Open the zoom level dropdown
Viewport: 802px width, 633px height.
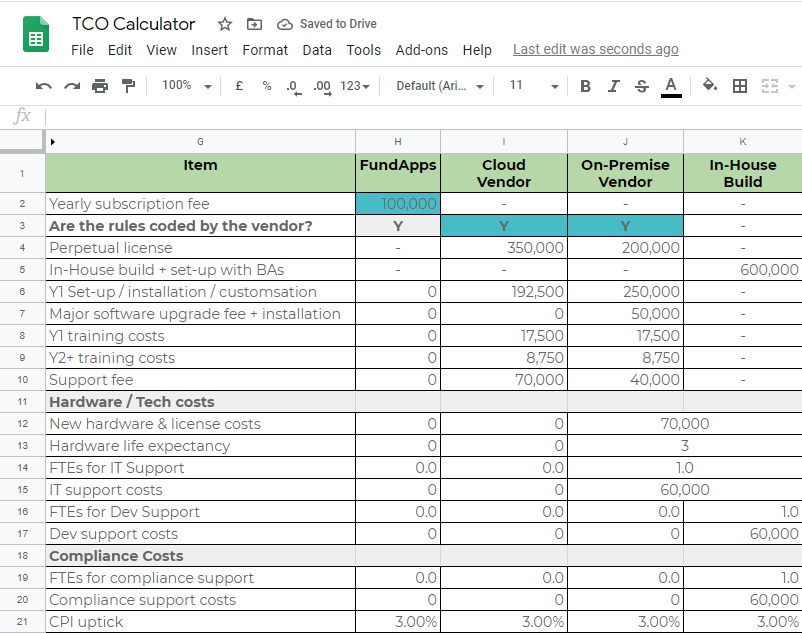[184, 85]
